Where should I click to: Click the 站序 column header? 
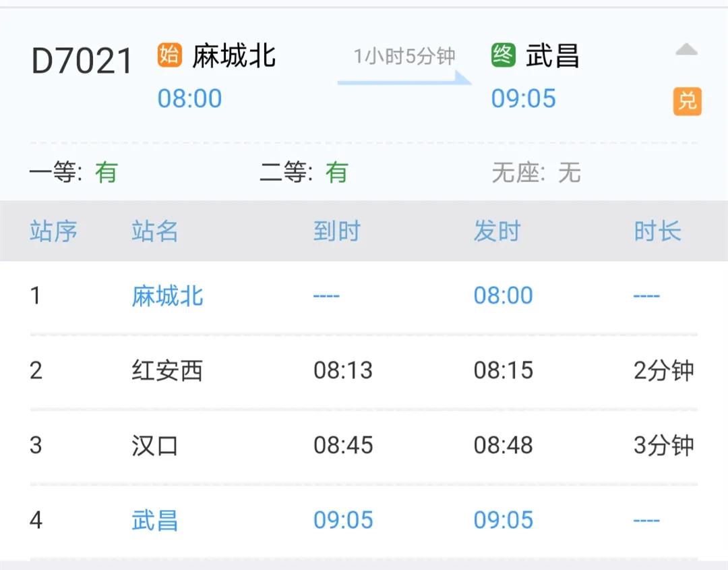(53, 231)
